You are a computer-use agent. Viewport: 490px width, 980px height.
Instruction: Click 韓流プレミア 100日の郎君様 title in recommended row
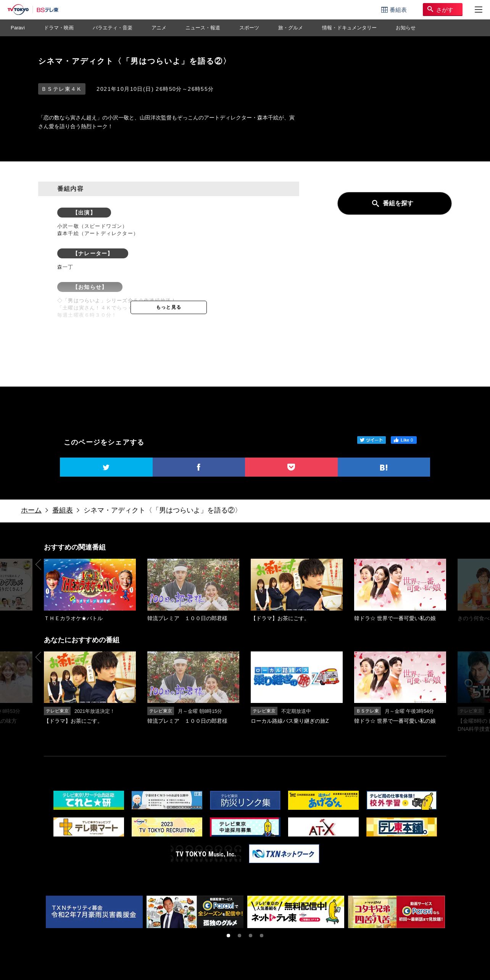pyautogui.click(x=187, y=721)
